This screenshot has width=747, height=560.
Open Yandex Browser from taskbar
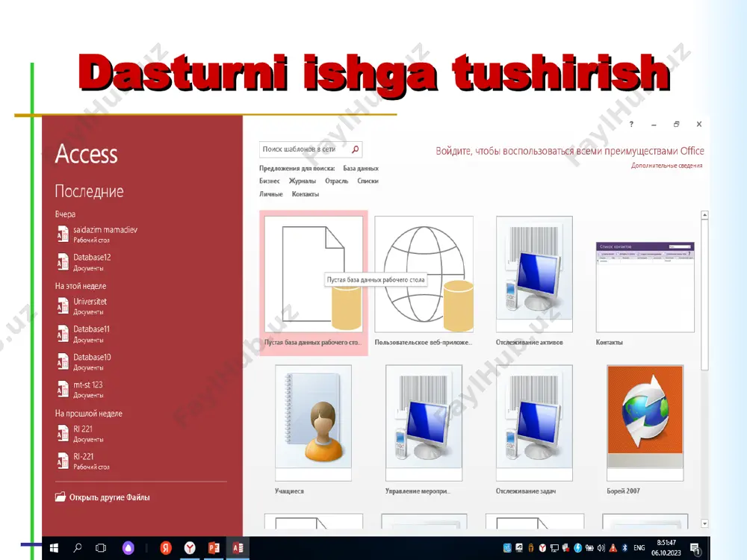click(x=190, y=548)
